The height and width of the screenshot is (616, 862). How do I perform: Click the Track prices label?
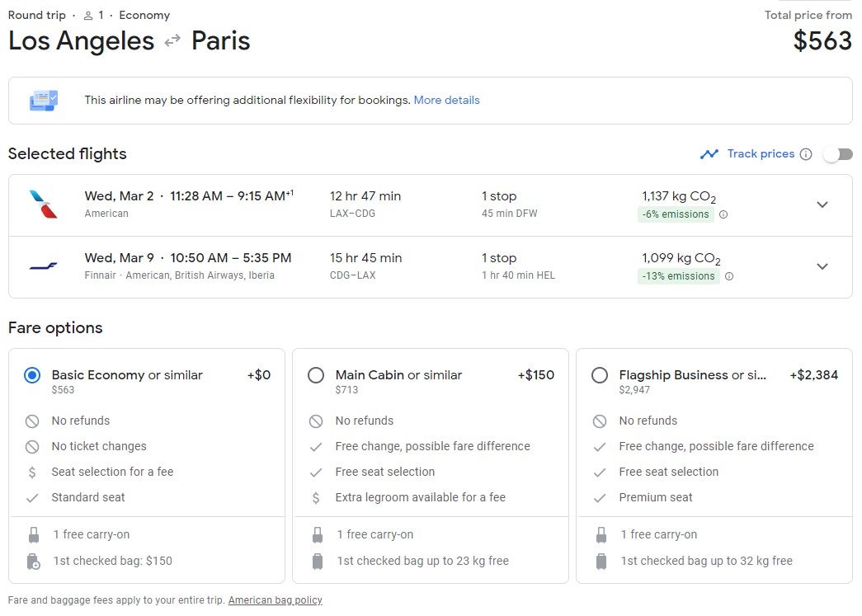(x=761, y=153)
